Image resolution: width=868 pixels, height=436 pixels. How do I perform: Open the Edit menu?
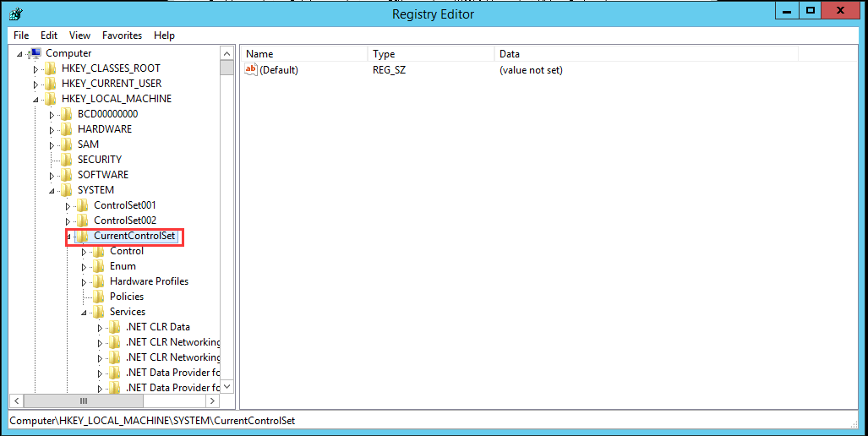(49, 35)
